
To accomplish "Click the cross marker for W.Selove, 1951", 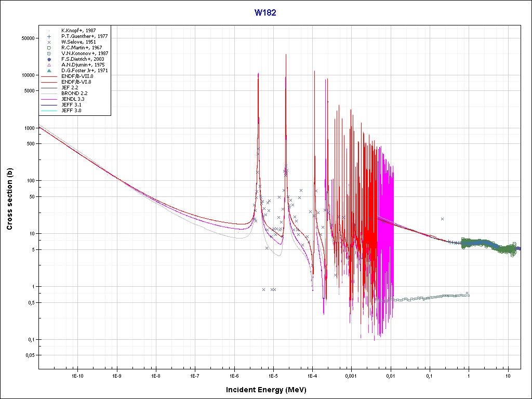I will pyautogui.click(x=49, y=42).
